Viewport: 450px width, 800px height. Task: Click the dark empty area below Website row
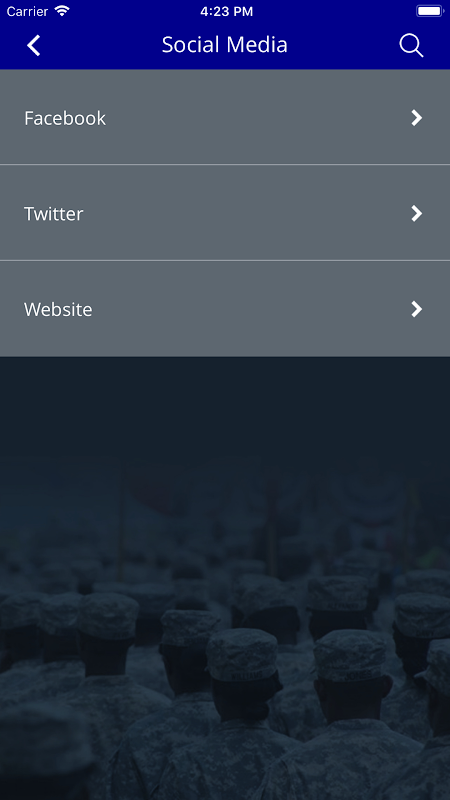click(225, 408)
